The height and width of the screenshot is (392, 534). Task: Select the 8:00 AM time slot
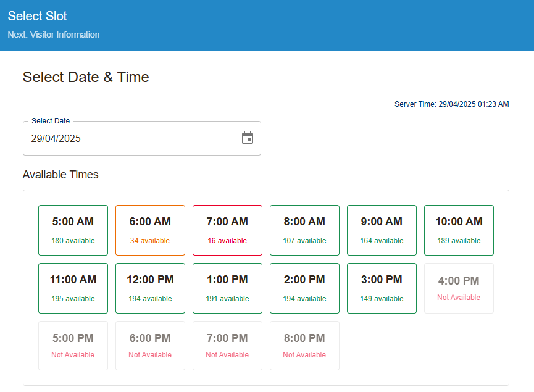click(304, 230)
